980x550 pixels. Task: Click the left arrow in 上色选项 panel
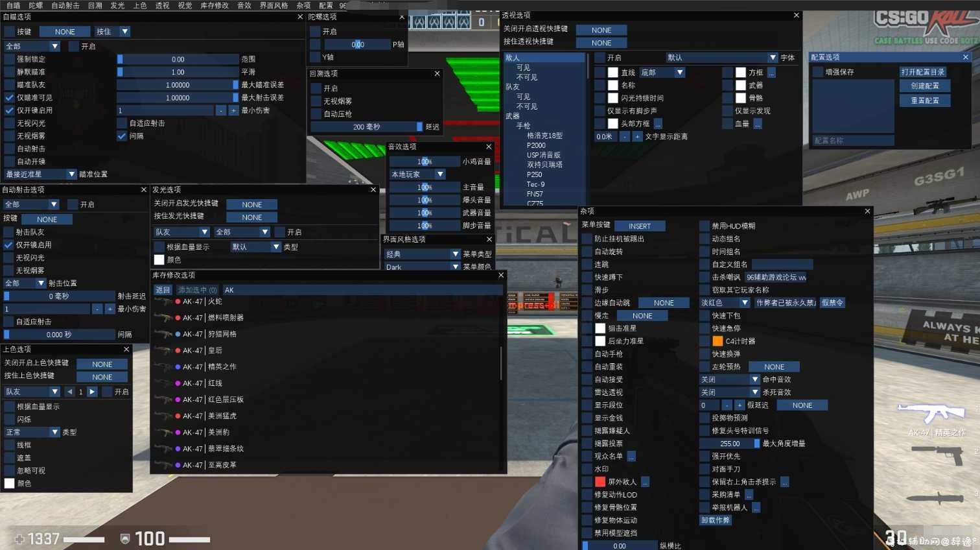[70, 392]
